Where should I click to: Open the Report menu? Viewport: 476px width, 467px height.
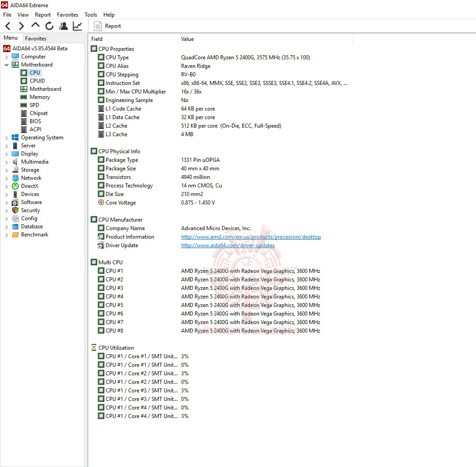(x=43, y=14)
